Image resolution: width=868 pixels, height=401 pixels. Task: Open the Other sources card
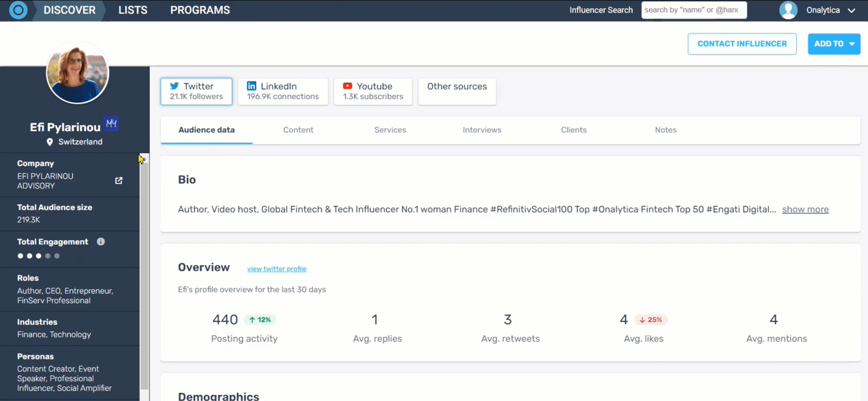point(457,91)
